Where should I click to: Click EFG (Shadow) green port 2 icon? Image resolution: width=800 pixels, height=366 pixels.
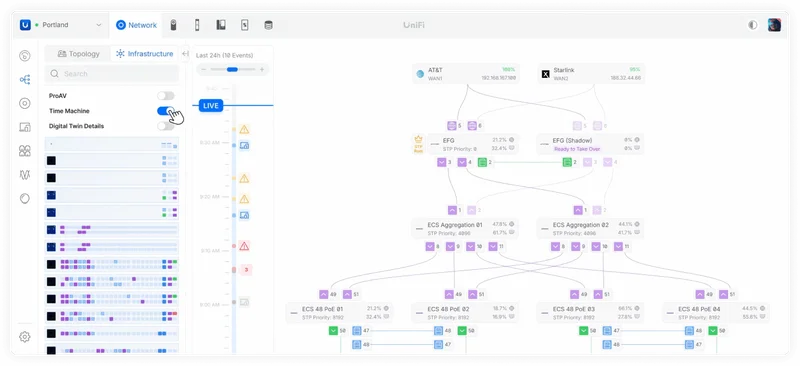567,162
